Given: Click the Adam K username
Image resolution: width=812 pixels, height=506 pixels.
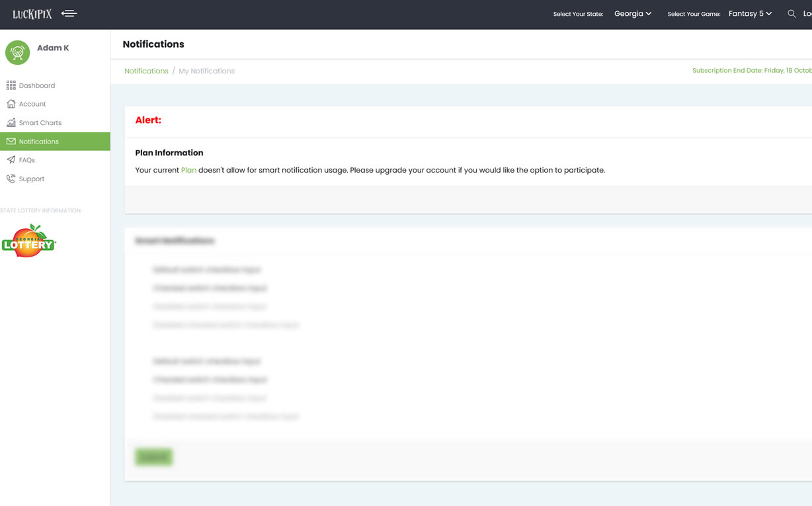Looking at the screenshot, I should [x=53, y=48].
